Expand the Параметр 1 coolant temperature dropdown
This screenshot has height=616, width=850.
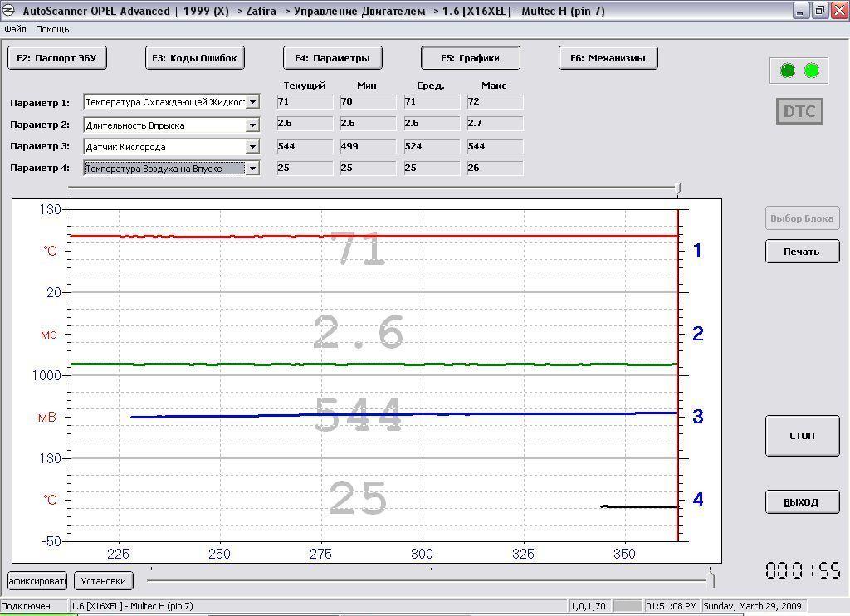pos(252,102)
